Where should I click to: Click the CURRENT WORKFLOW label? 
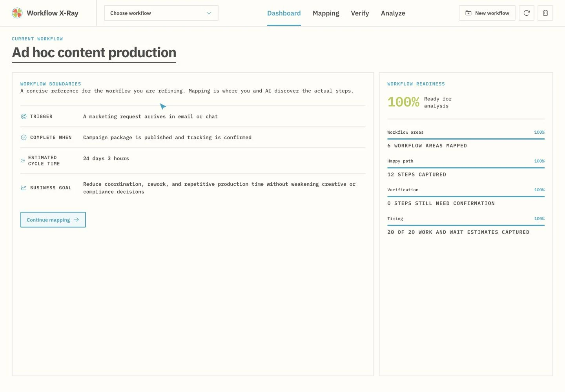(x=37, y=39)
